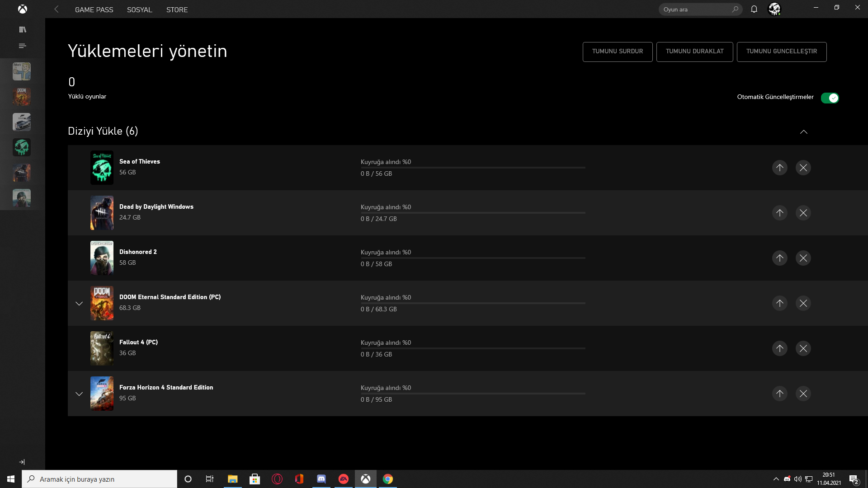Remove Forza Horizon 4 from queue

(803, 394)
